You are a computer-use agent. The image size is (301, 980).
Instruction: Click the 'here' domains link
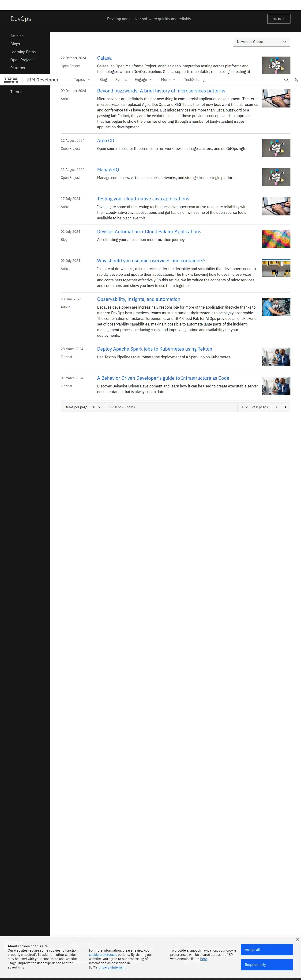click(x=204, y=959)
